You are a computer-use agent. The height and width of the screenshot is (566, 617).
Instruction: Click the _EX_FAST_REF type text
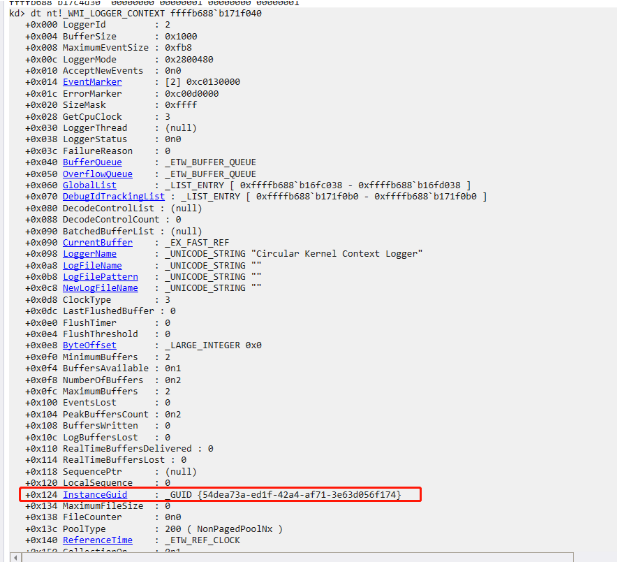coord(197,242)
